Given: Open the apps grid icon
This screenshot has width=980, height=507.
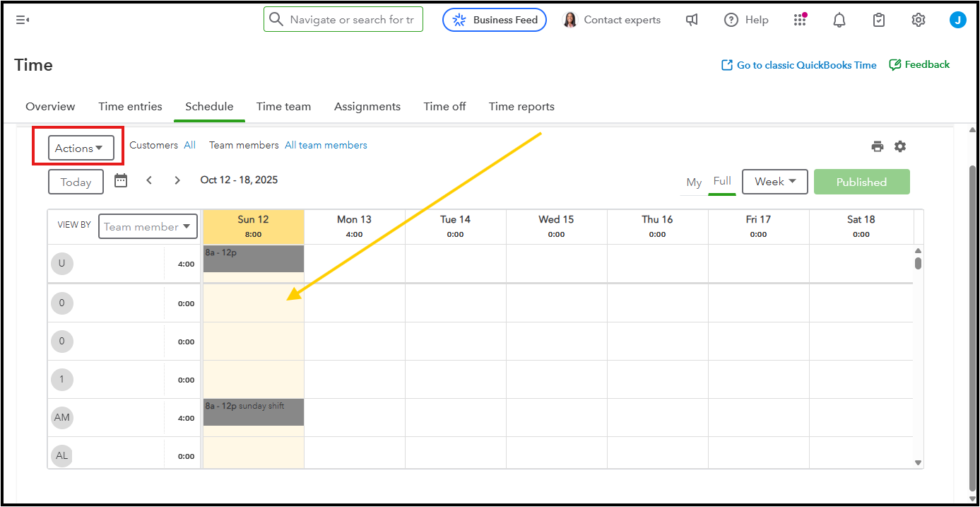Looking at the screenshot, I should [800, 20].
